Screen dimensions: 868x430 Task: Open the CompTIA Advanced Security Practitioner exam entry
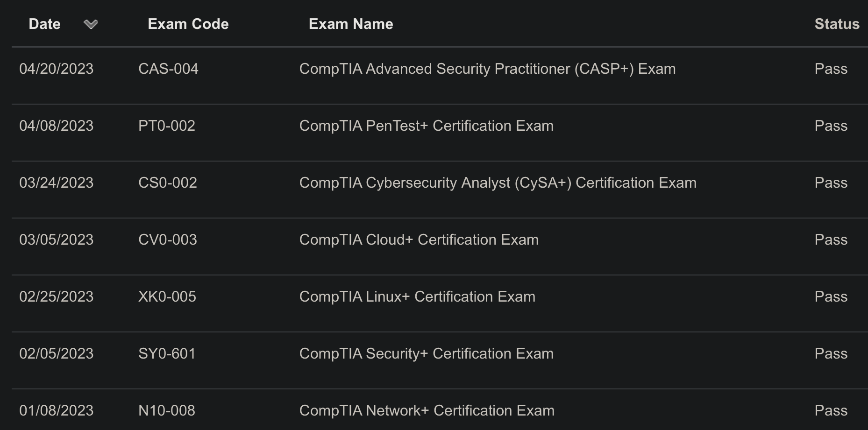coord(487,69)
